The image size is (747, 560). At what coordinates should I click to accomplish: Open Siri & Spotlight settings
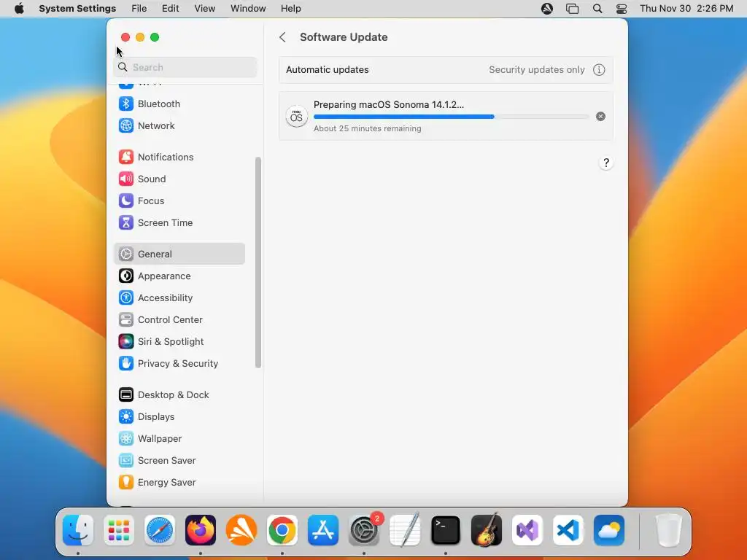[x=179, y=341]
